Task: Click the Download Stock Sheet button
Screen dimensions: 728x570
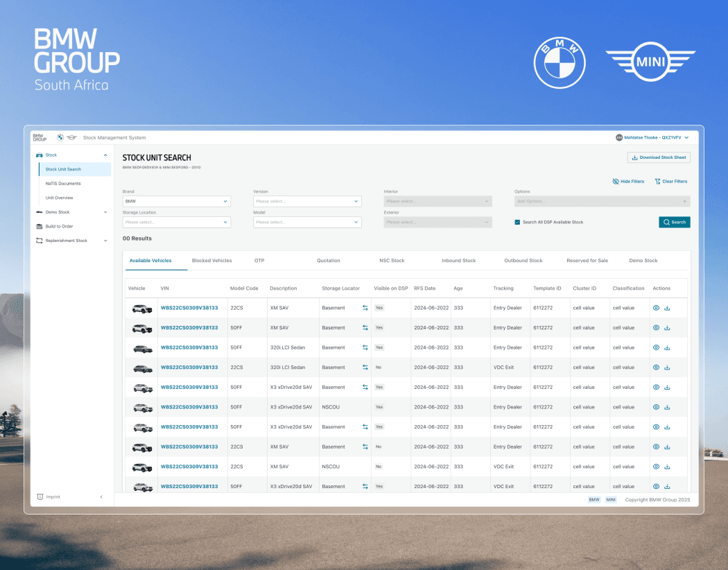Action: coord(659,157)
